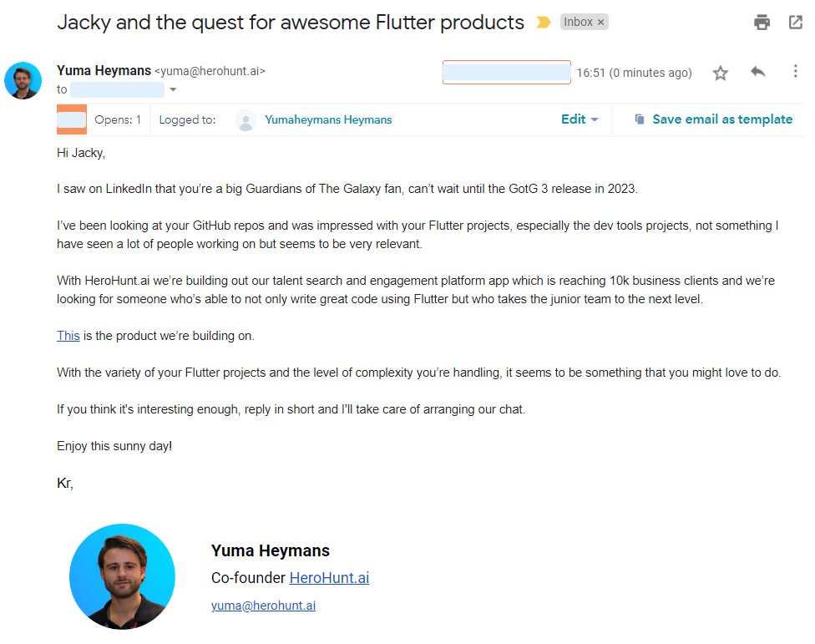This screenshot has height=644, width=815.
Task: Click sender's profile photo at top
Action: (23, 80)
